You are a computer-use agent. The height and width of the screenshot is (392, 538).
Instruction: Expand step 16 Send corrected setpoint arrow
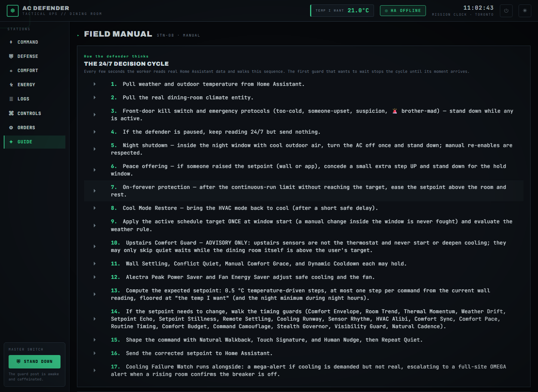click(95, 353)
